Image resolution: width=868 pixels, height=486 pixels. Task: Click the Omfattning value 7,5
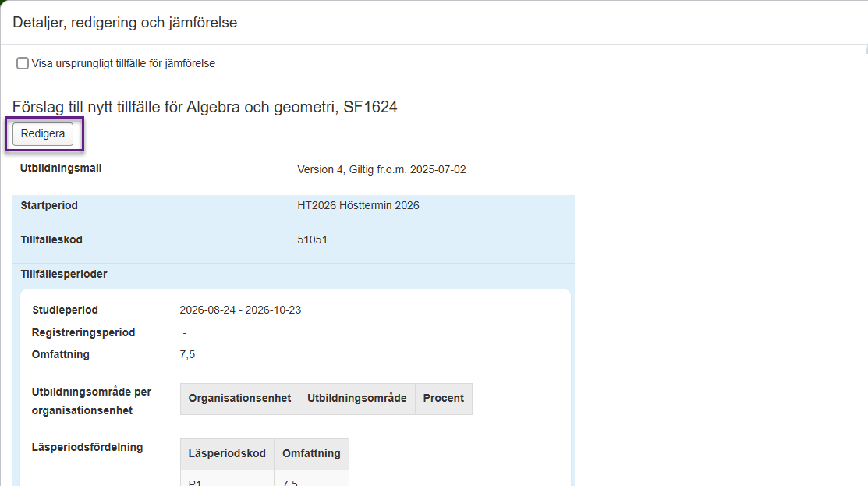[x=187, y=355]
